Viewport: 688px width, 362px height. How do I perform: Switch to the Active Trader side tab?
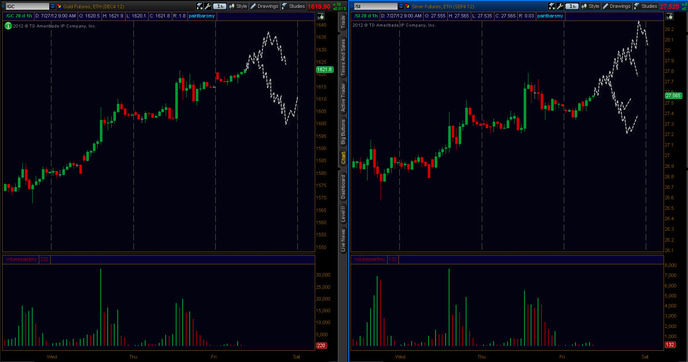click(x=343, y=97)
